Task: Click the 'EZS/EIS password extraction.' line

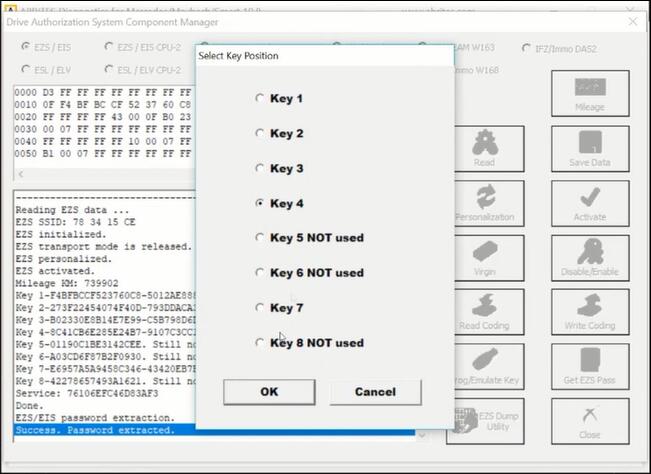Action: point(95,418)
